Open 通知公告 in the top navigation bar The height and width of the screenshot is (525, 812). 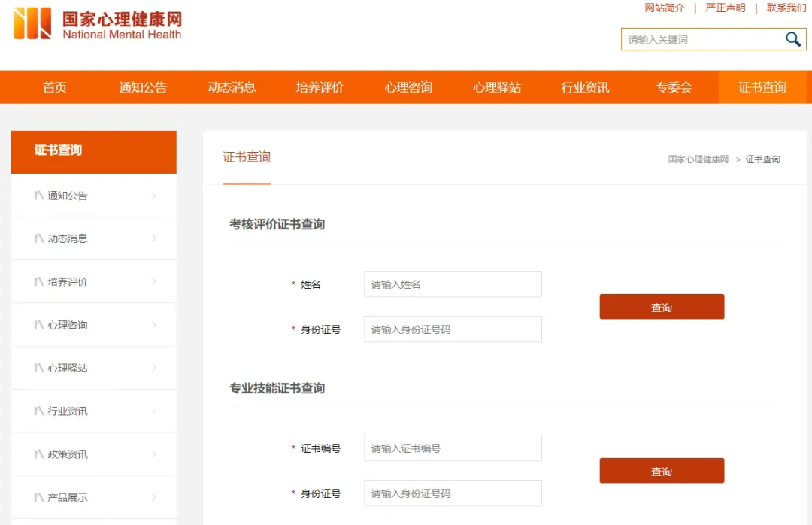143,87
